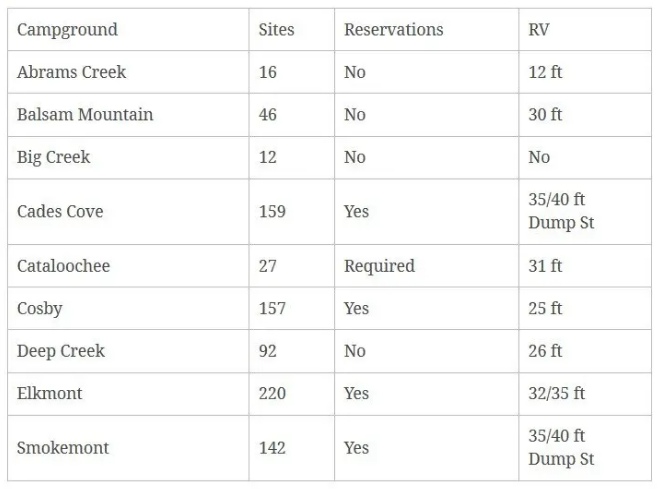The width and height of the screenshot is (659, 489).
Task: Select the RV column header
Action: 539,30
